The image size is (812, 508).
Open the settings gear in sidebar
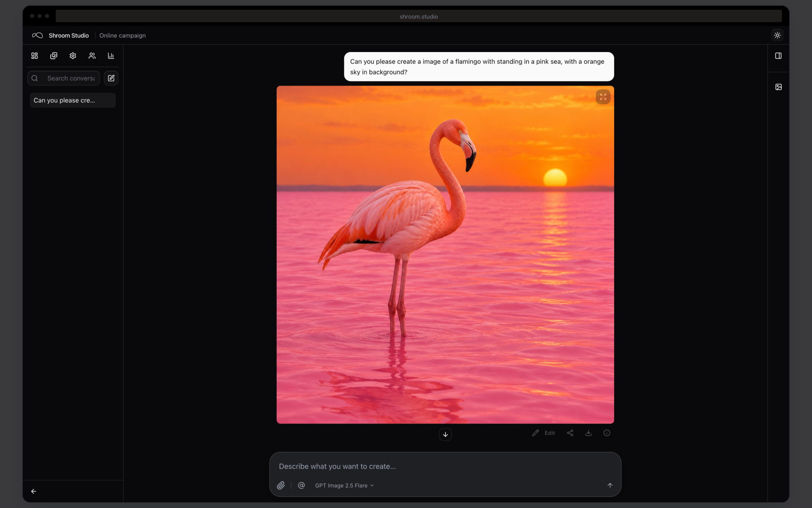coord(73,56)
